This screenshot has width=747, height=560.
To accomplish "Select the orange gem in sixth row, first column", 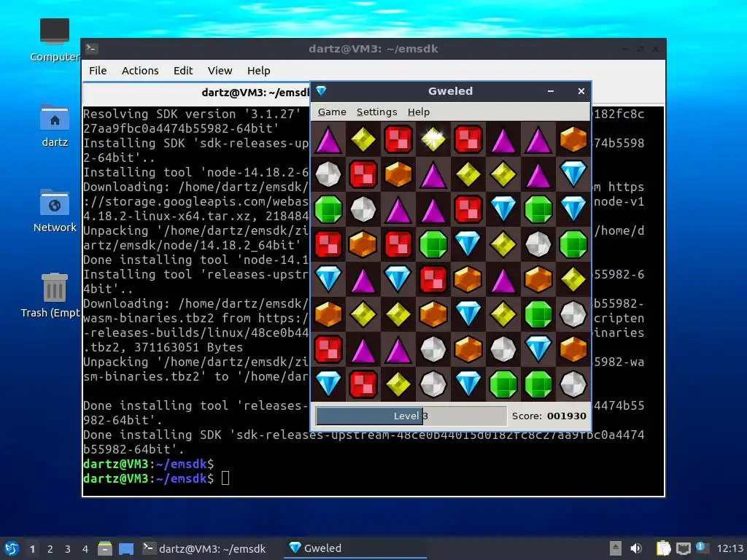I will tap(328, 314).
